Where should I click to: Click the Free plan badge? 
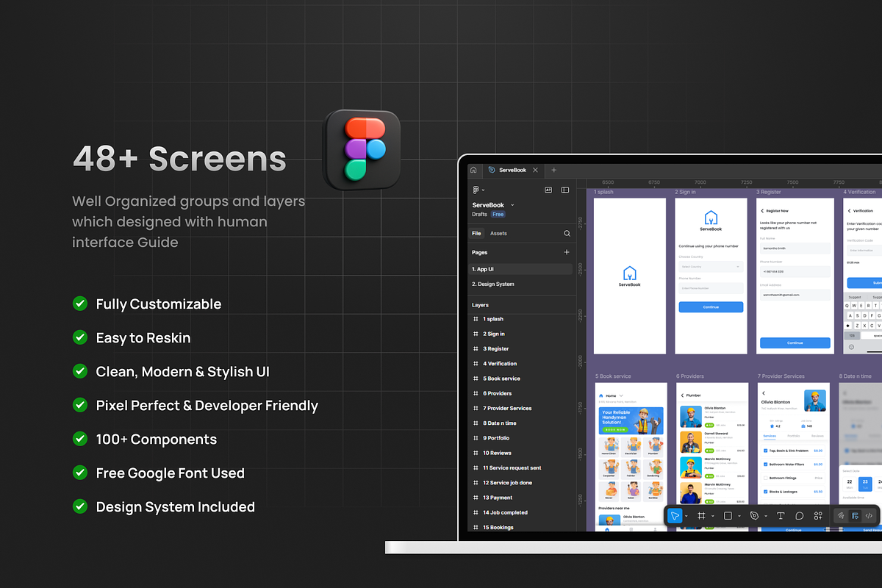(498, 215)
